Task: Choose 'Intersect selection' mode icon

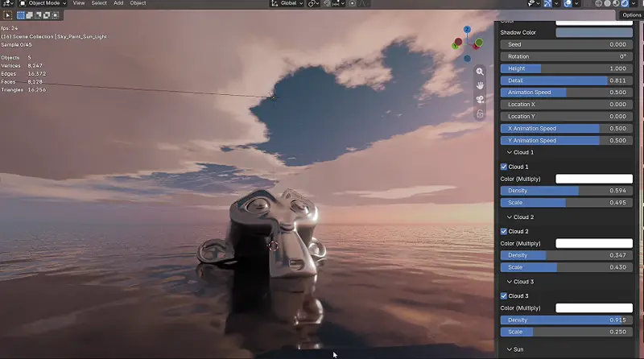Action: [x=55, y=15]
